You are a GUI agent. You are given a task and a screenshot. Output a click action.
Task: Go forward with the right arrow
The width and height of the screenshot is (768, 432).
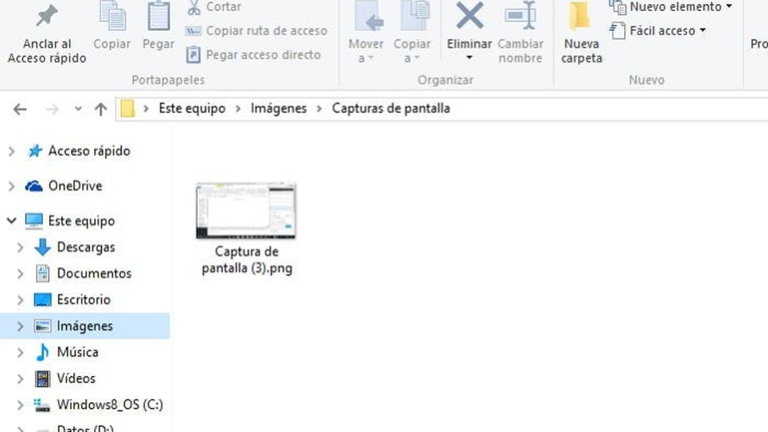coord(52,109)
